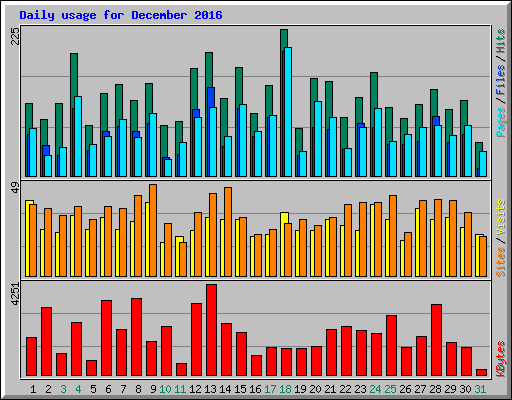Click the yellow Visits legend label

click(501, 217)
